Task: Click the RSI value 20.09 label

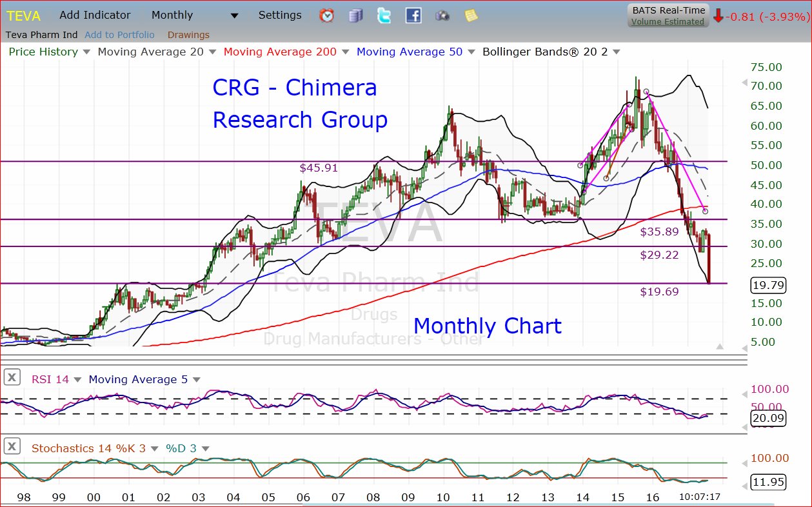Action: pyautogui.click(x=767, y=419)
